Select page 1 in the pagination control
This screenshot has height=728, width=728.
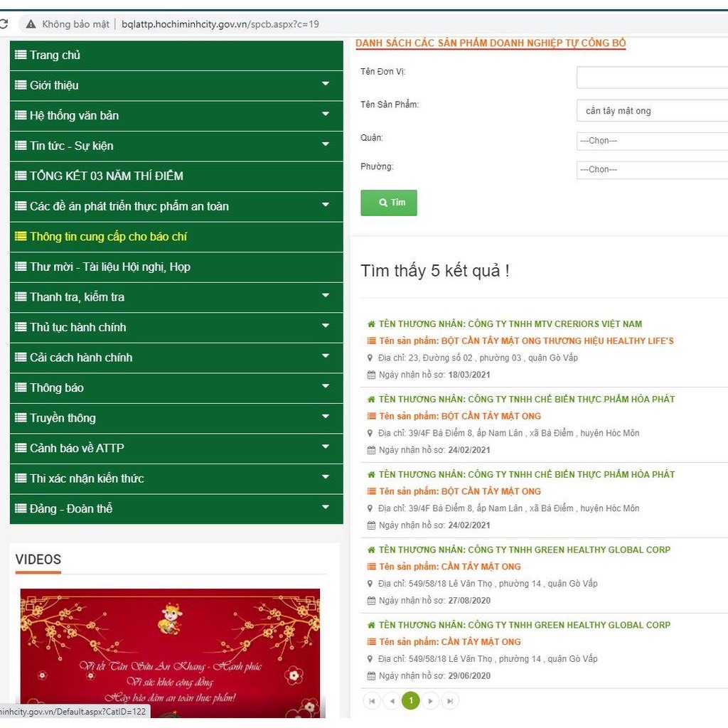pyautogui.click(x=411, y=700)
